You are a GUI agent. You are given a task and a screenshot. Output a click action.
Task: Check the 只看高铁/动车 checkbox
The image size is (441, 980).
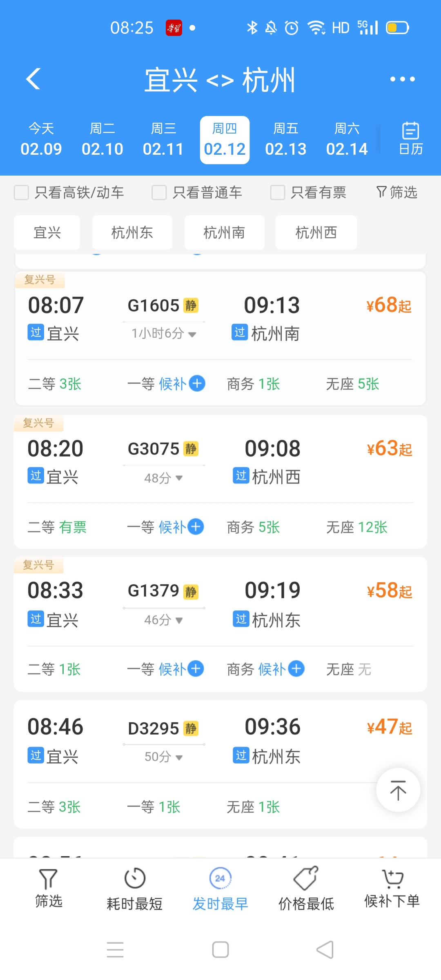point(22,192)
